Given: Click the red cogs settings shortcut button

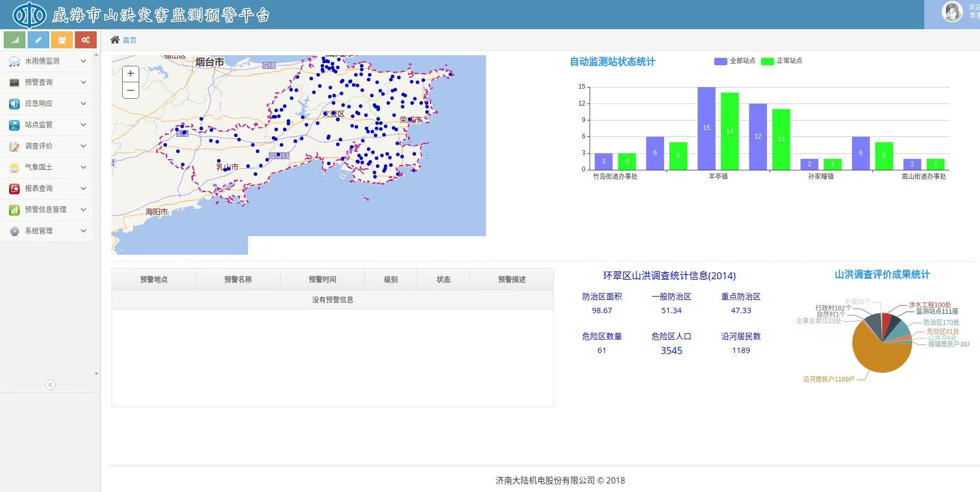Looking at the screenshot, I should tap(85, 40).
